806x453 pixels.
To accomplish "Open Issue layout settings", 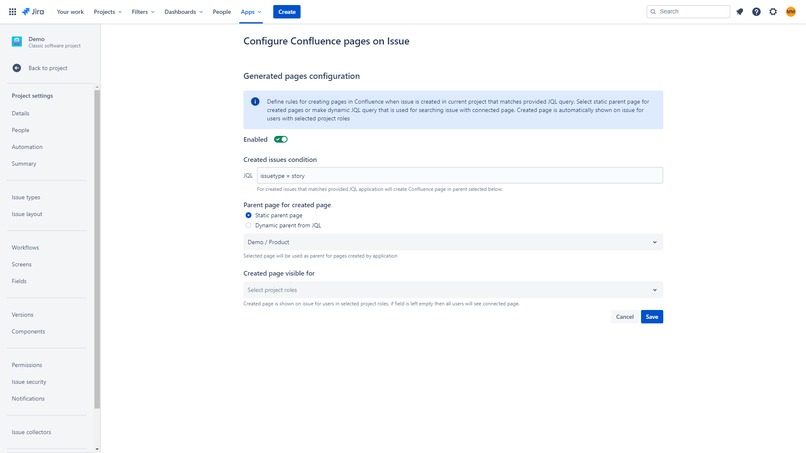I will click(27, 214).
